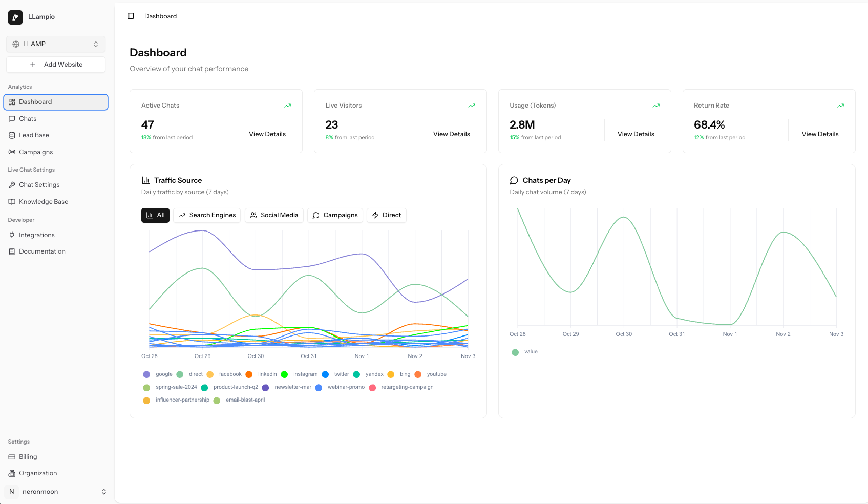Expand the neronmoon account menu

click(56, 492)
